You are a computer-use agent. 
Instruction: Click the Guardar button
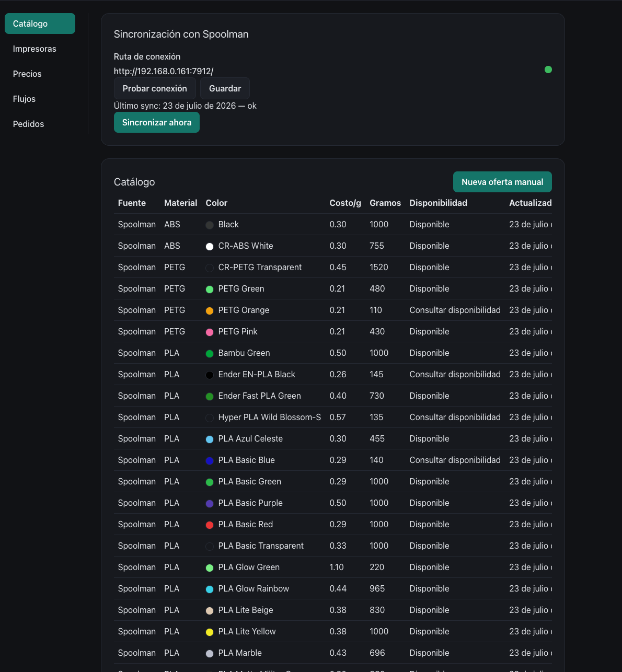pos(225,88)
